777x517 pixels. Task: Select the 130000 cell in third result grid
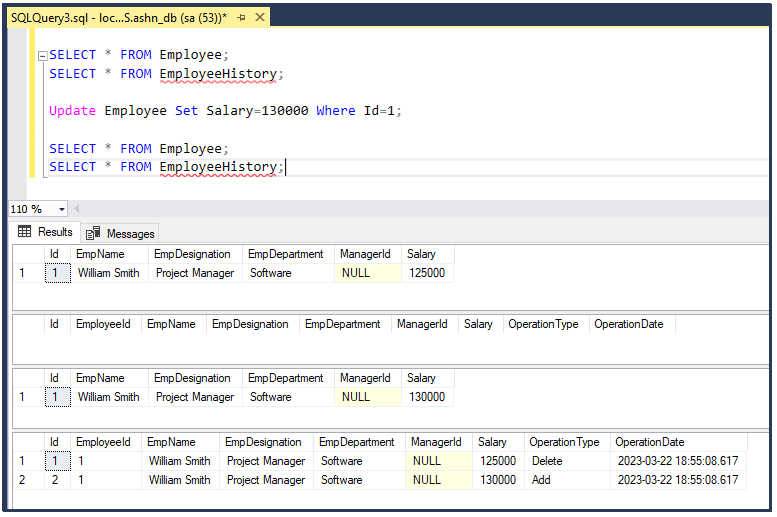[427, 397]
